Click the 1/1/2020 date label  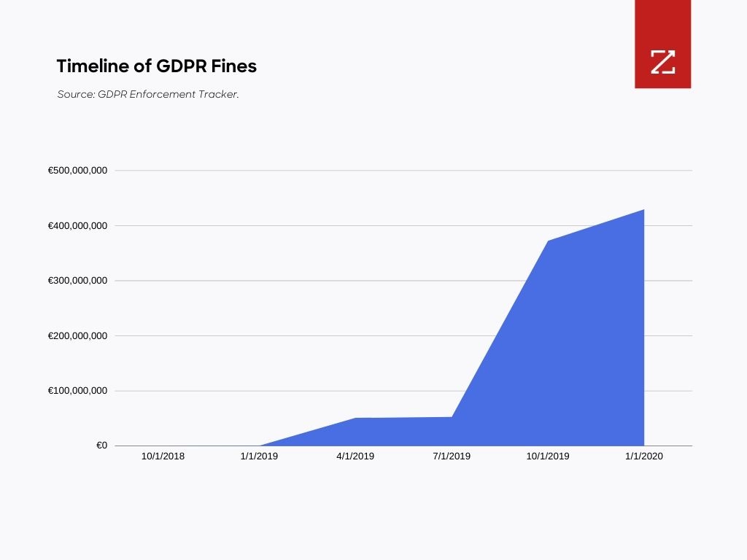pyautogui.click(x=644, y=456)
